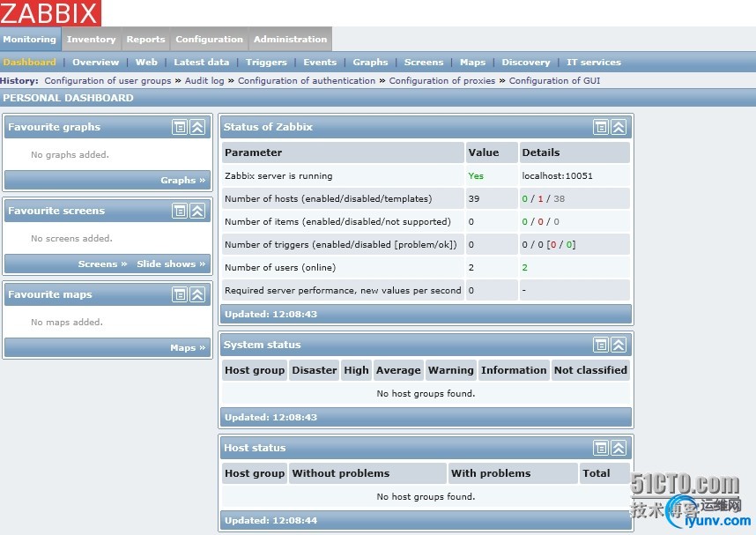This screenshot has width=756, height=535.
Task: Click 'Number of users (online)' parameter text
Action: coord(280,267)
